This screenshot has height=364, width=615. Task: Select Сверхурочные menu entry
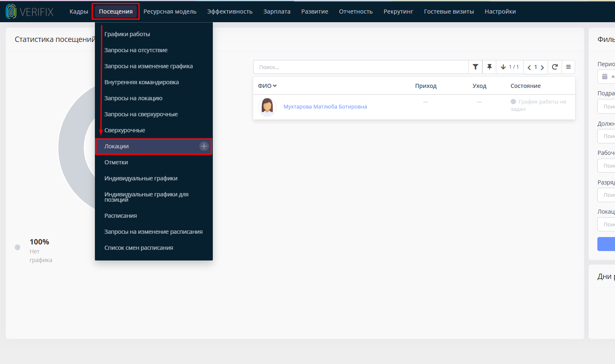[154, 130]
